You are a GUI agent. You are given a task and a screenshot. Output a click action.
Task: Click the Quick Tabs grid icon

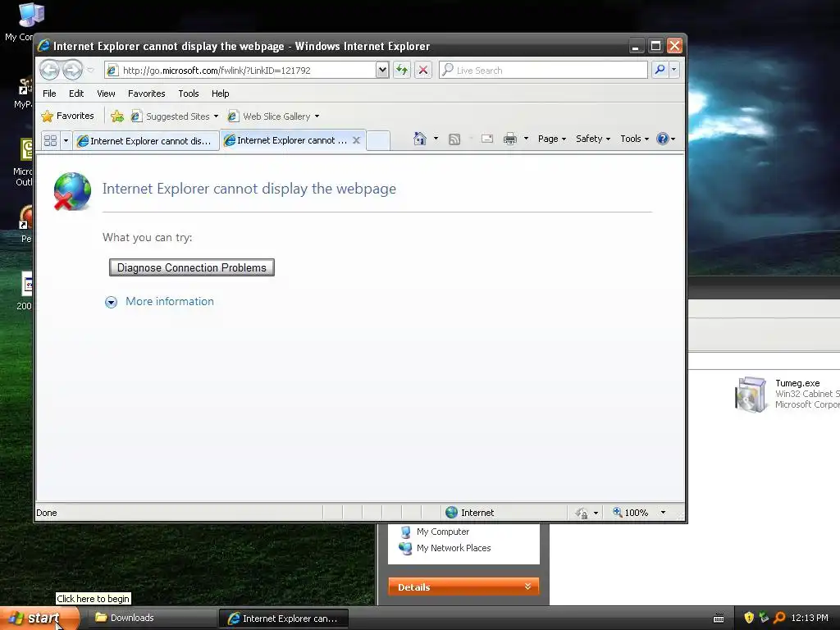pyautogui.click(x=50, y=140)
